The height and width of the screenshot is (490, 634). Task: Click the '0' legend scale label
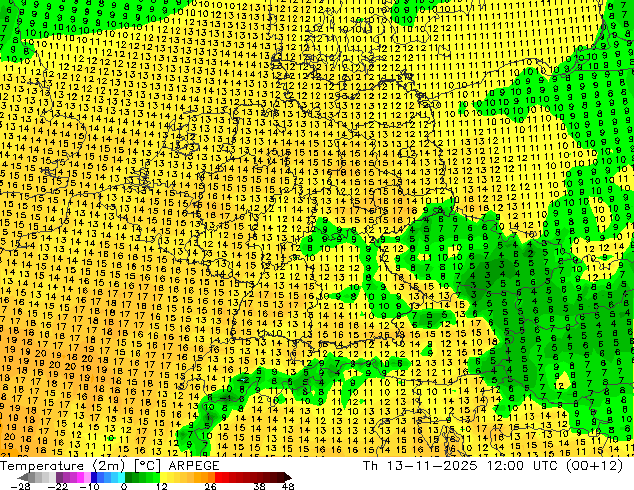point(124,486)
